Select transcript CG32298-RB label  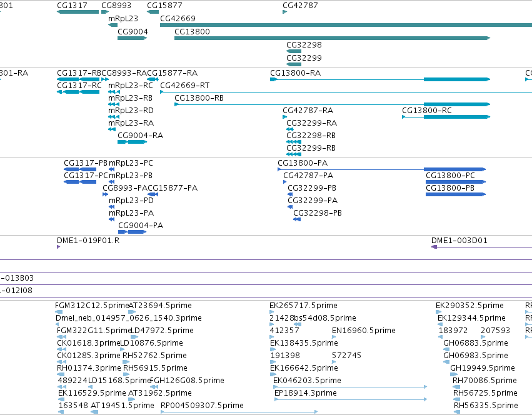tap(311, 136)
